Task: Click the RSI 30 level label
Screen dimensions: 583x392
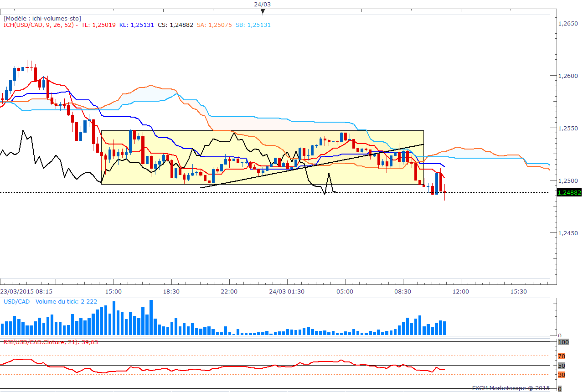Action: pos(562,375)
